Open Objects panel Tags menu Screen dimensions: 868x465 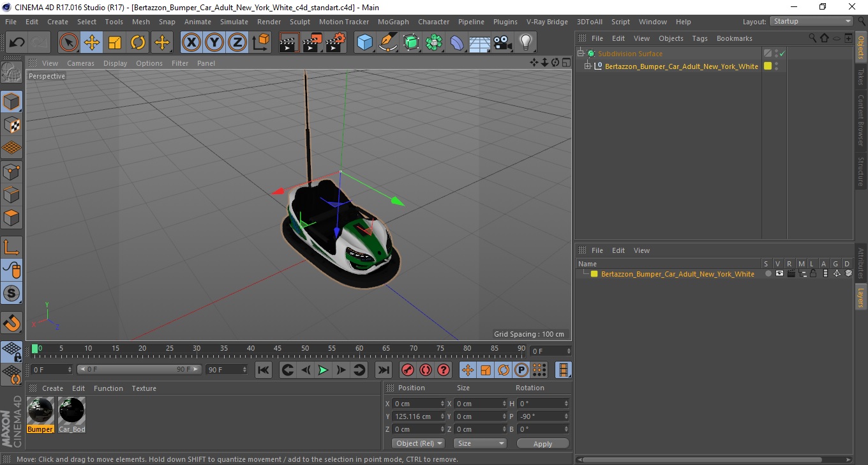(x=700, y=38)
